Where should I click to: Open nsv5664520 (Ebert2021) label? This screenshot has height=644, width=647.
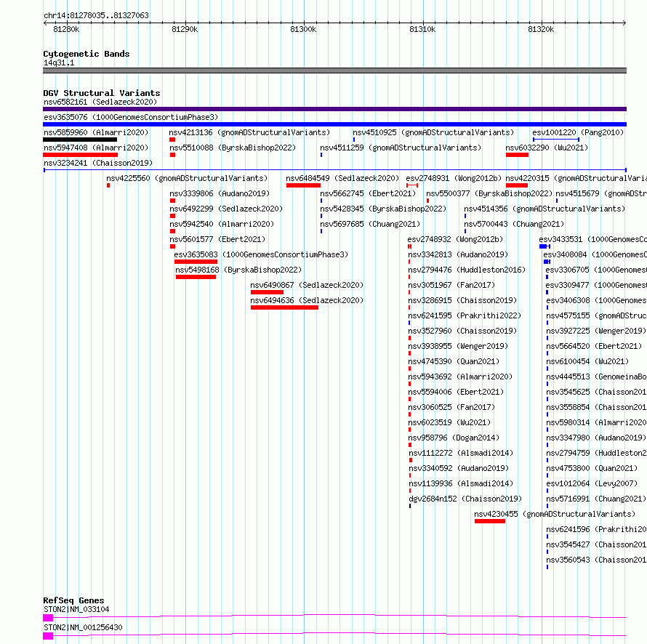[x=594, y=346]
